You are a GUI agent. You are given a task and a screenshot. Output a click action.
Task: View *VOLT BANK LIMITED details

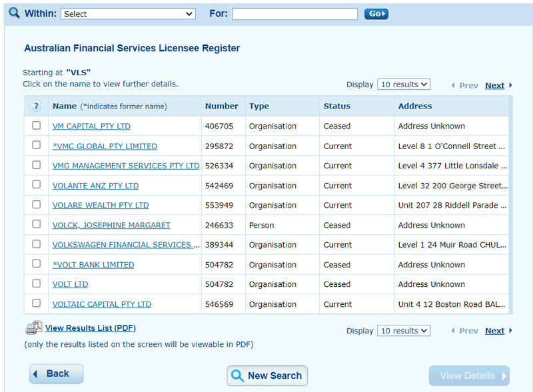(x=93, y=265)
